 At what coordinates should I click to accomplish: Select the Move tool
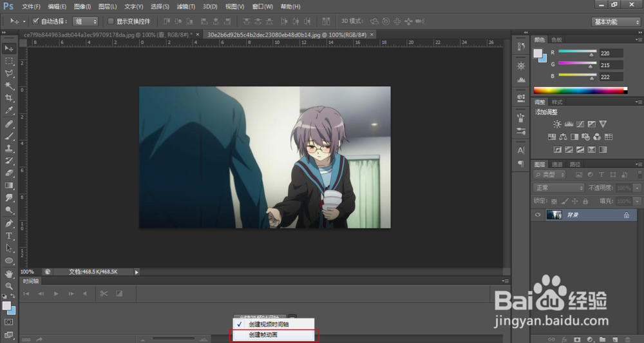[x=8, y=48]
